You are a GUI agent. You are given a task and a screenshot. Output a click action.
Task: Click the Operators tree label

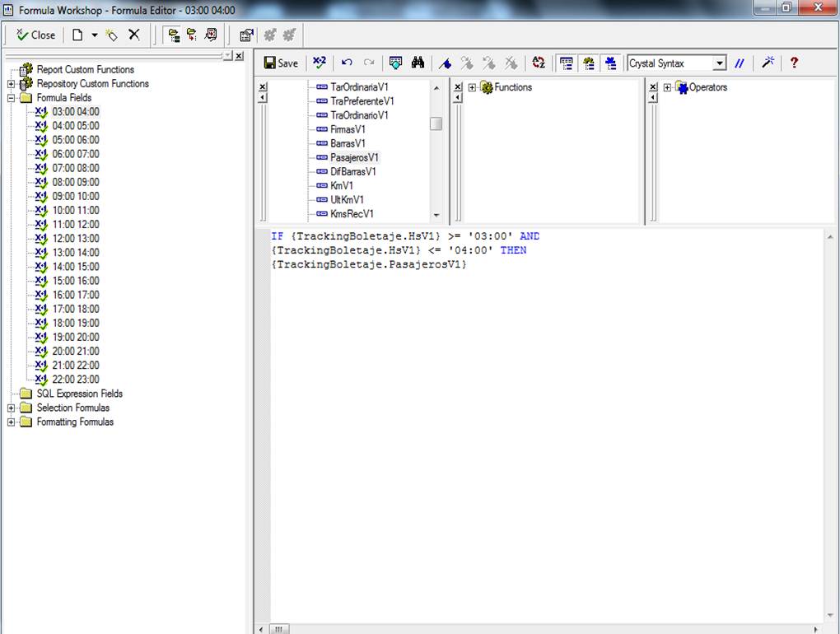707,87
